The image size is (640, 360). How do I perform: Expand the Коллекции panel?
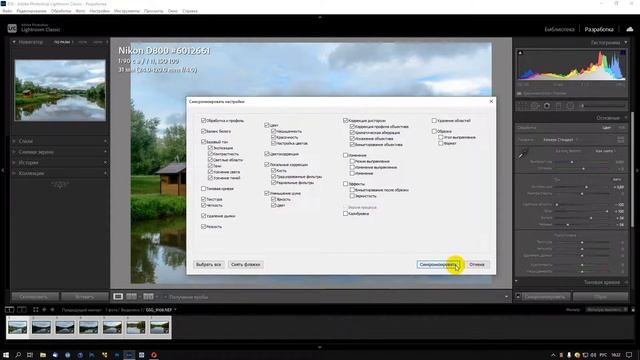pos(14,173)
